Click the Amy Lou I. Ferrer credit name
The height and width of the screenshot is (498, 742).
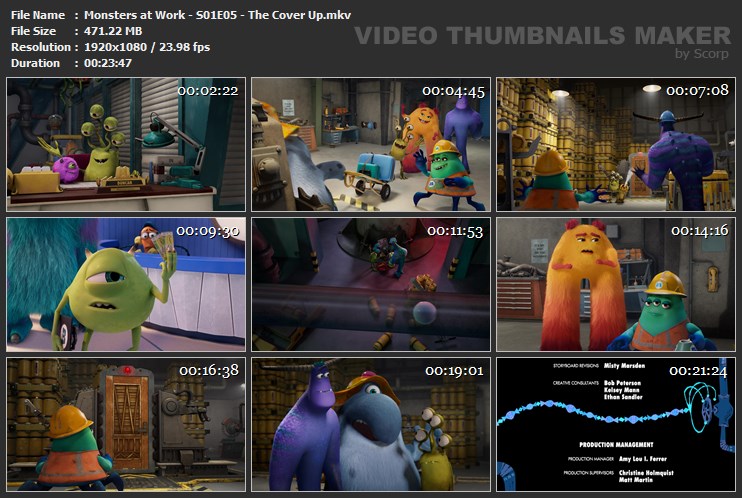(x=643, y=459)
